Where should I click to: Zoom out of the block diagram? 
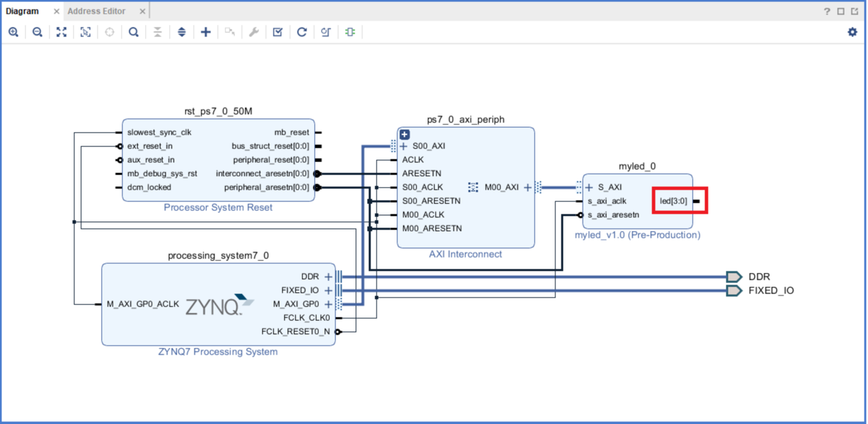coord(37,32)
